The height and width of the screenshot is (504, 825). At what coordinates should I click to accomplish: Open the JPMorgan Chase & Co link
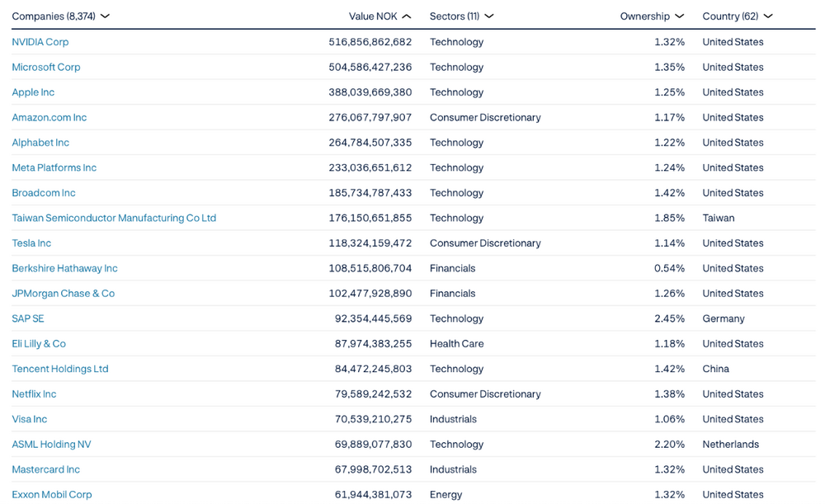(64, 293)
